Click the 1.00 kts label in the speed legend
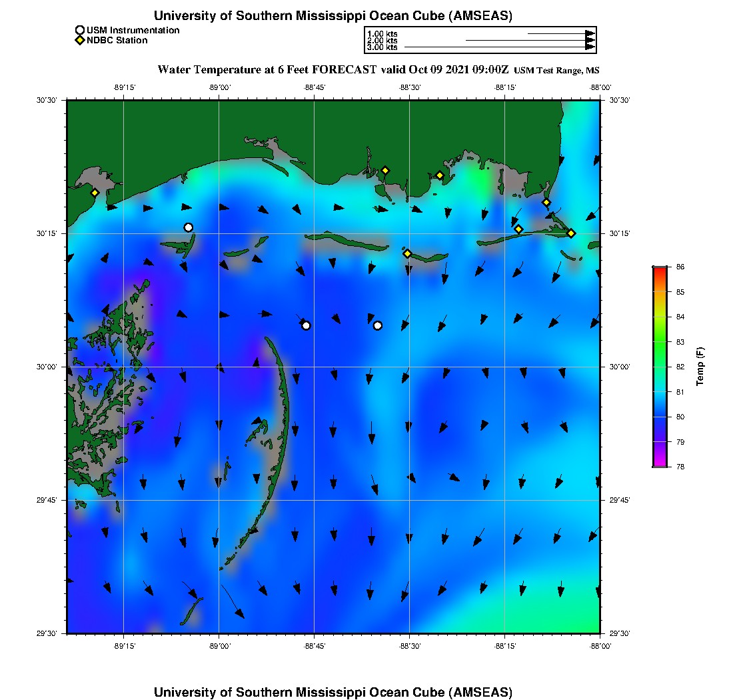The height and width of the screenshot is (700, 733). pos(382,33)
